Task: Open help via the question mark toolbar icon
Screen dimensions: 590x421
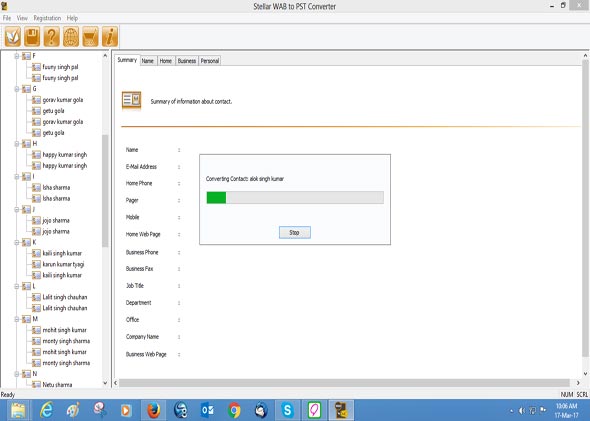Action: click(x=52, y=36)
